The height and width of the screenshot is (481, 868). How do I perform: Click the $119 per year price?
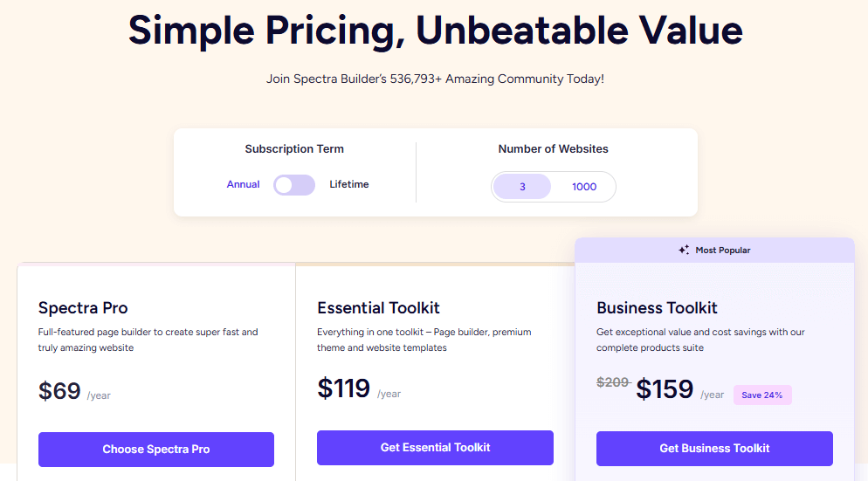tap(344, 388)
